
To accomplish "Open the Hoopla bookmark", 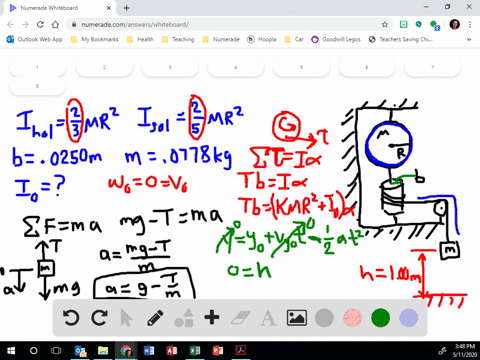I will [x=262, y=39].
